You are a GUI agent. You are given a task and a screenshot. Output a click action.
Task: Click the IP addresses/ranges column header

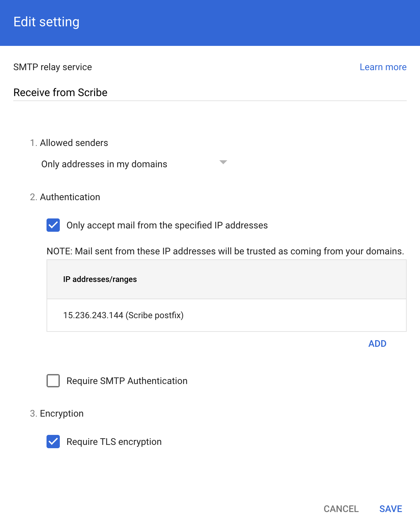tap(100, 279)
